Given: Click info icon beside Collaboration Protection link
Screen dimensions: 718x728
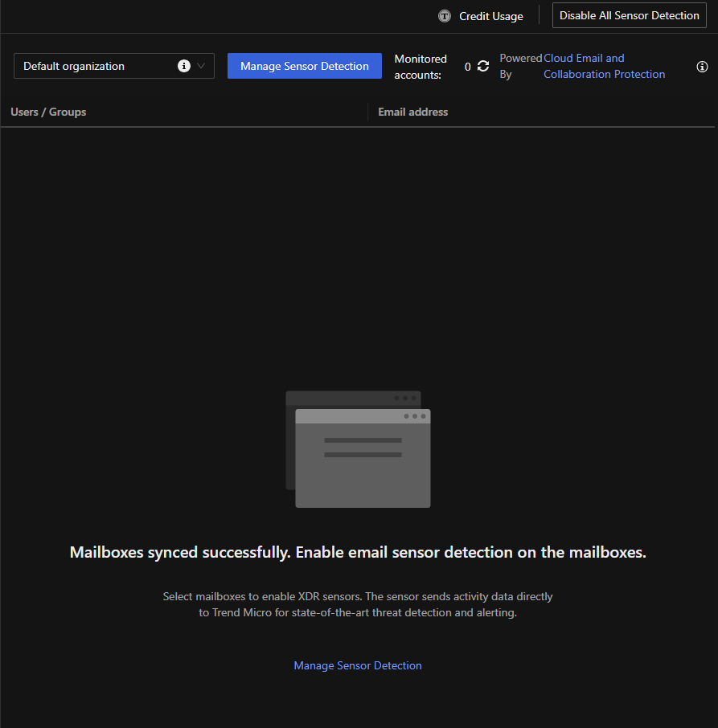Looking at the screenshot, I should tap(702, 67).
